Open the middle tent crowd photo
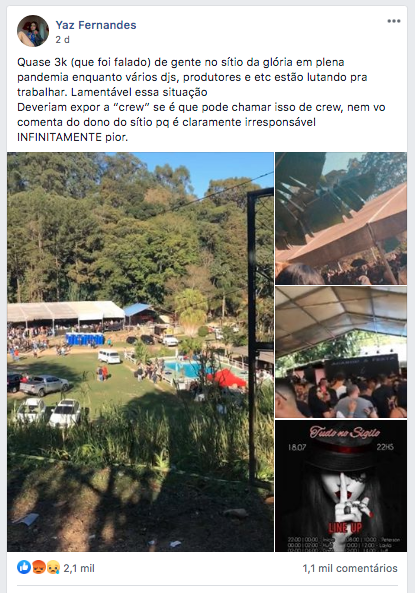 tap(341, 352)
